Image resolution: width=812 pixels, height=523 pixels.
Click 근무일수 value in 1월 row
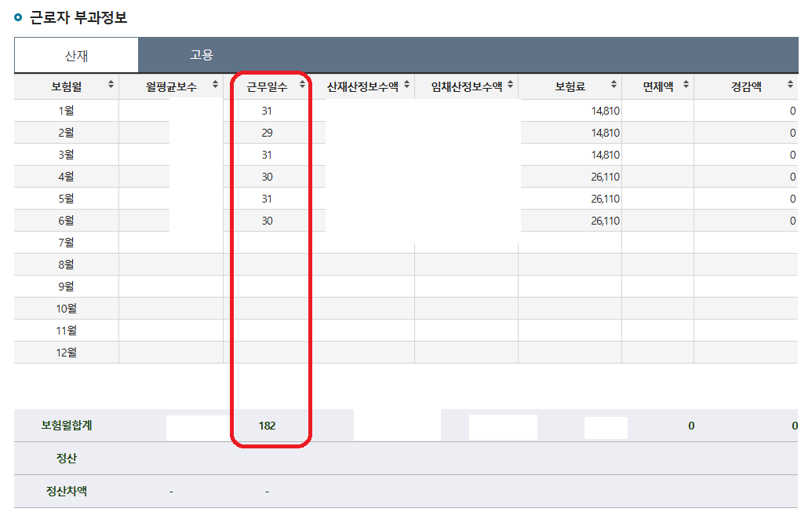pyautogui.click(x=267, y=111)
